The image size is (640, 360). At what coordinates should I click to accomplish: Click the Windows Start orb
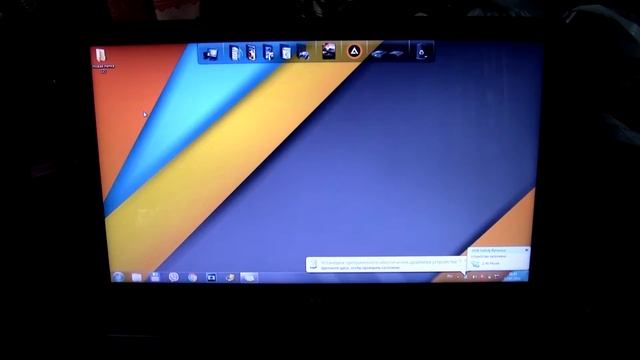118,277
